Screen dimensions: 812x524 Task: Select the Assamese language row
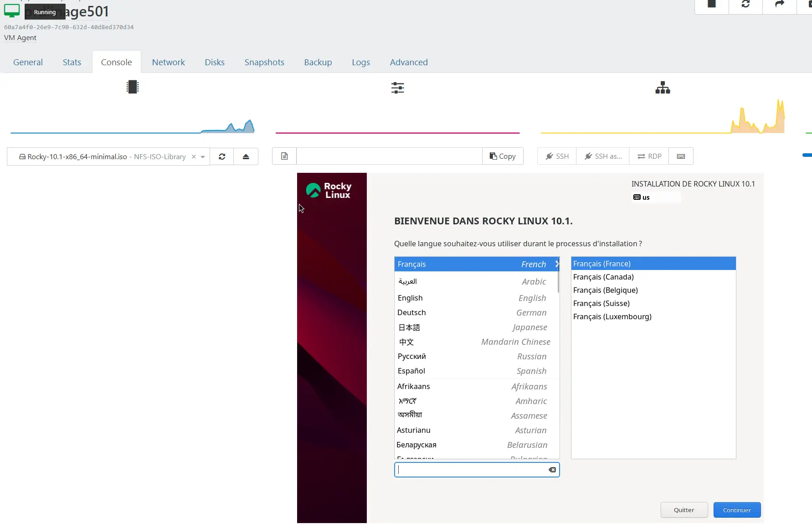(476, 415)
